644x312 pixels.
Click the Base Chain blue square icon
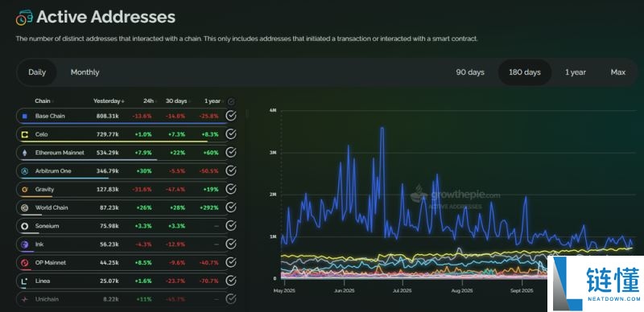pyautogui.click(x=25, y=116)
